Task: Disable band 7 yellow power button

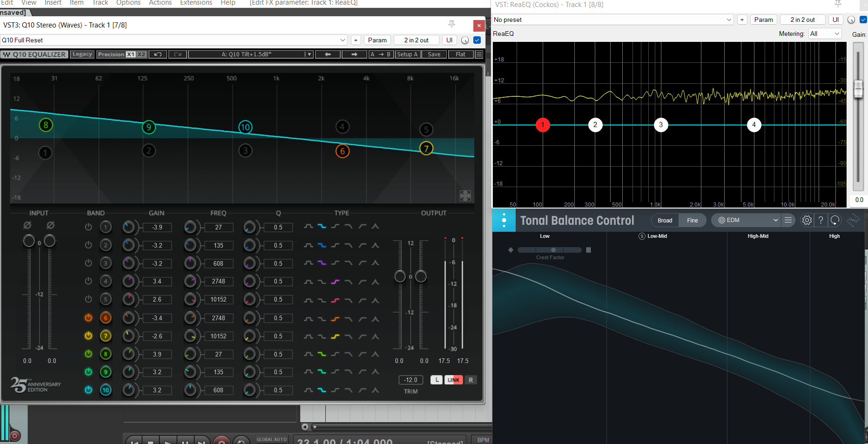Action: [88, 336]
